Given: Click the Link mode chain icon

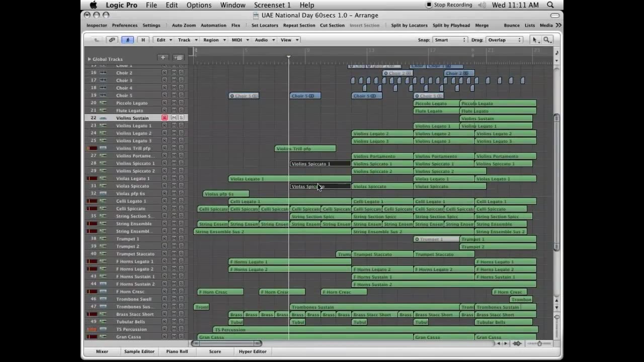Looking at the screenshot, I should [112, 40].
